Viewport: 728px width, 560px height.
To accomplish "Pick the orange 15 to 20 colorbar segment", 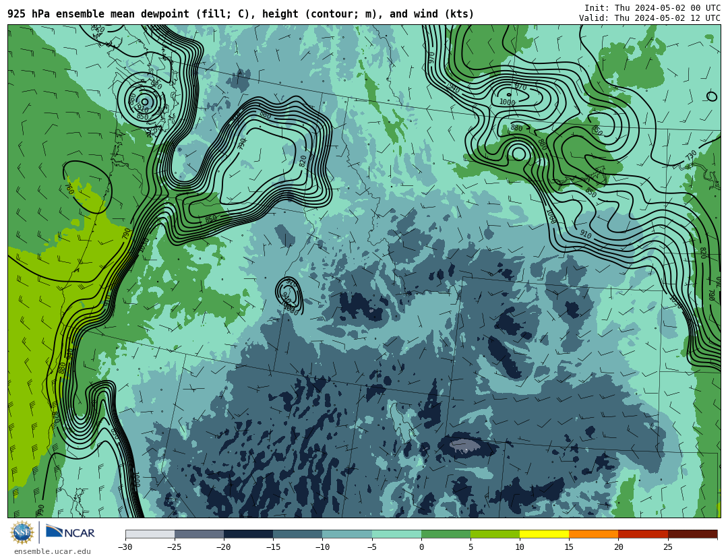I will [594, 534].
